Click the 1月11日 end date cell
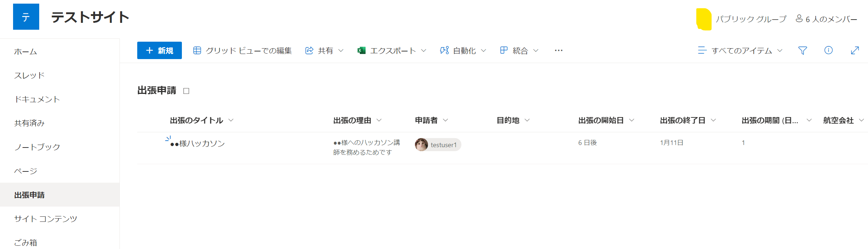Viewport: 868px width, 249px height. pyautogui.click(x=672, y=143)
